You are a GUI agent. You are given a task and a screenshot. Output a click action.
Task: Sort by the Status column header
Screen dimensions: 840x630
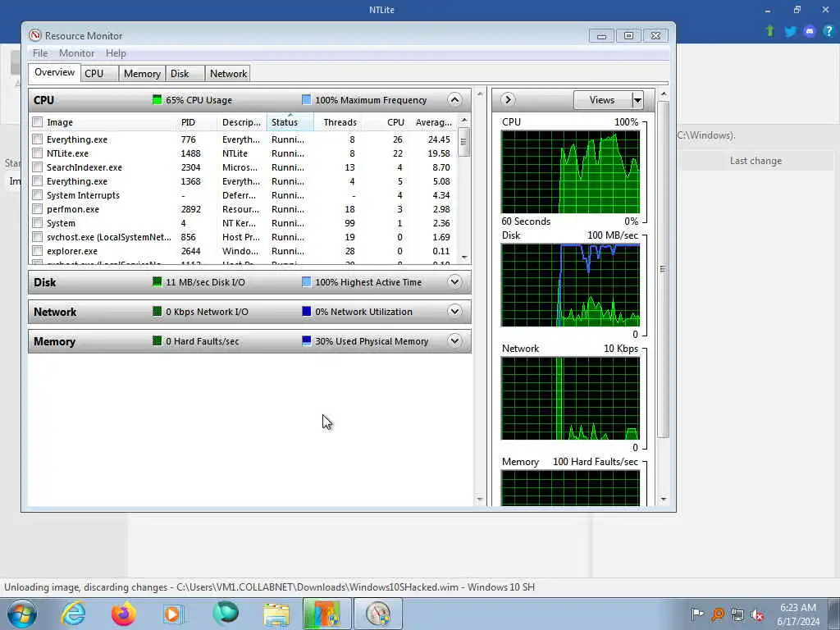290,122
